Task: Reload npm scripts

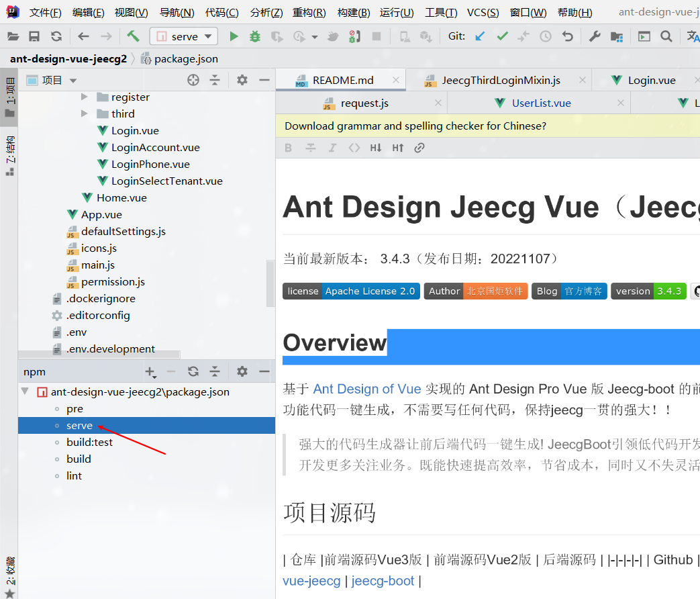Action: (x=193, y=371)
